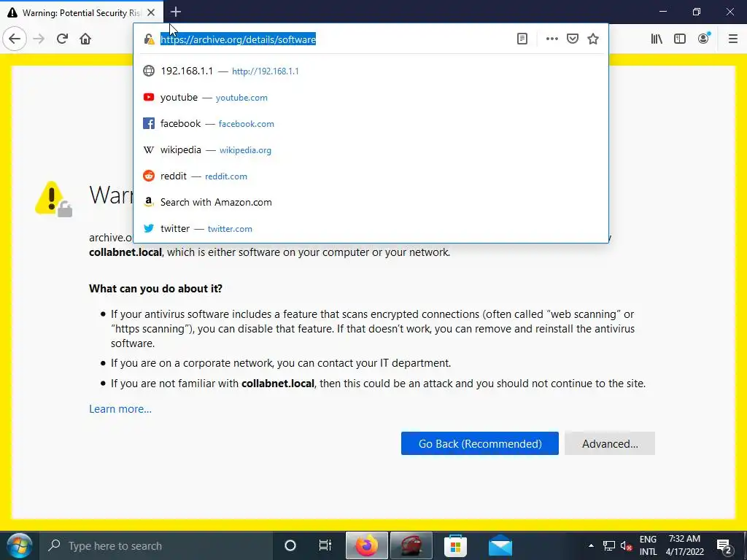Screen dimensions: 747x560
Task: Open the notification center icon
Action: coord(724,545)
